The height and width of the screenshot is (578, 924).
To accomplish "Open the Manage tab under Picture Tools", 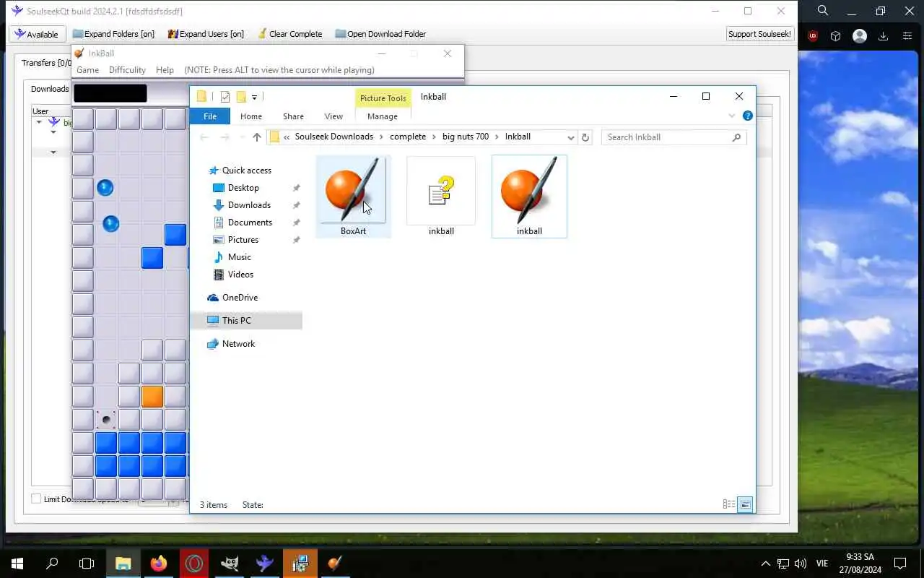I will [383, 116].
